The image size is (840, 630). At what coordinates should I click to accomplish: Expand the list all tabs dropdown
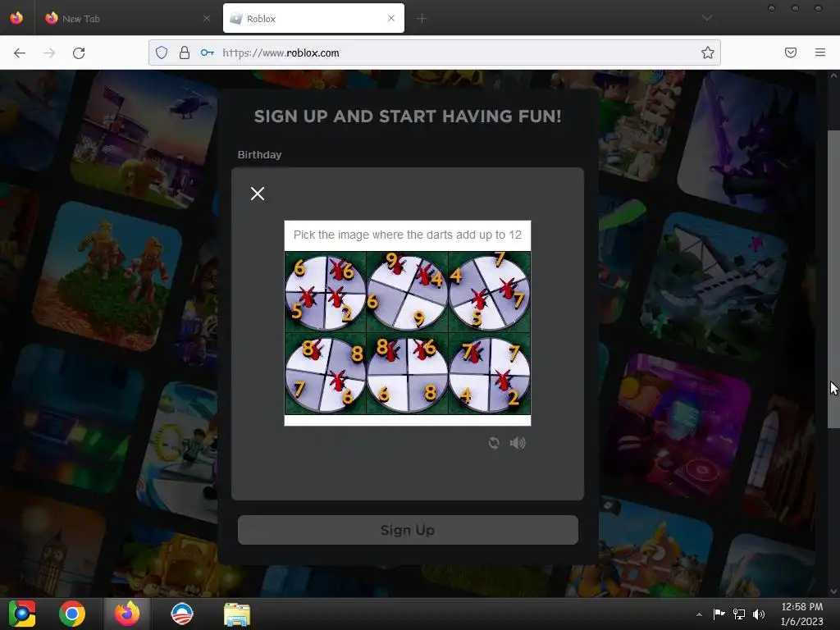point(707,18)
